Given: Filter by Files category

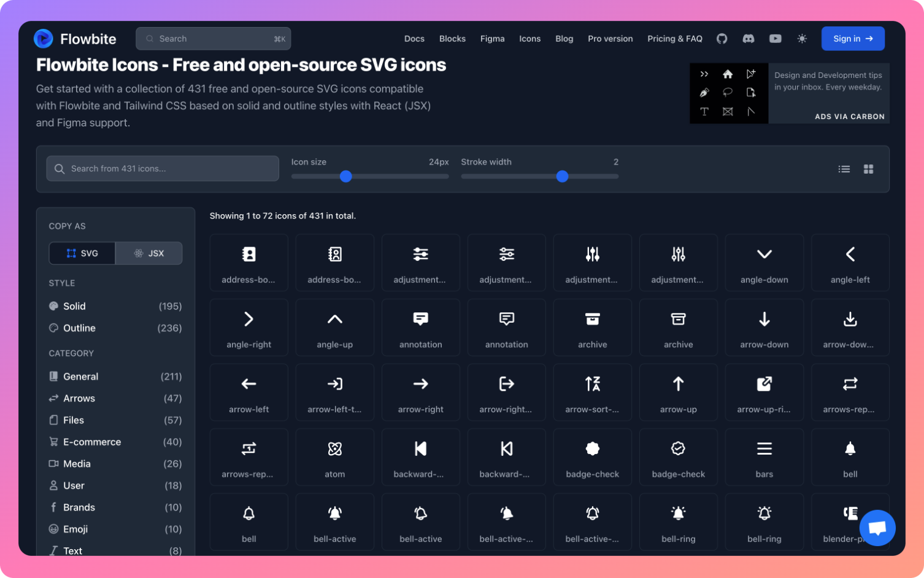Looking at the screenshot, I should (x=115, y=420).
